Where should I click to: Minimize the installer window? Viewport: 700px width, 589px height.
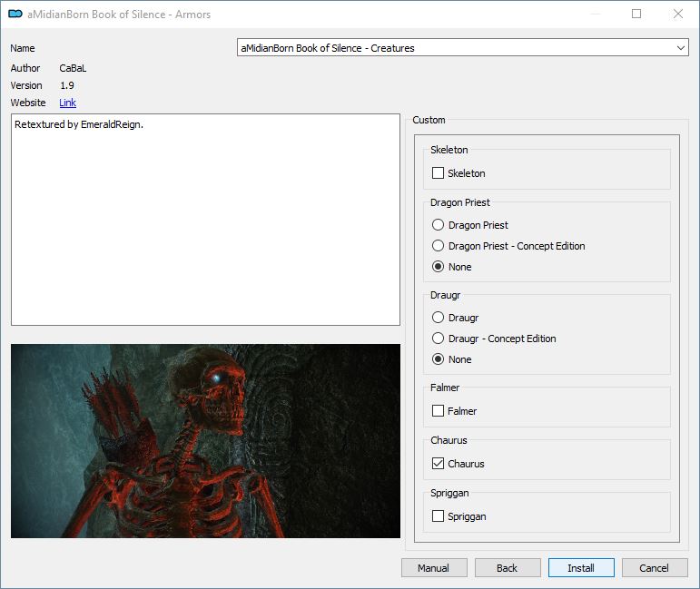point(595,14)
